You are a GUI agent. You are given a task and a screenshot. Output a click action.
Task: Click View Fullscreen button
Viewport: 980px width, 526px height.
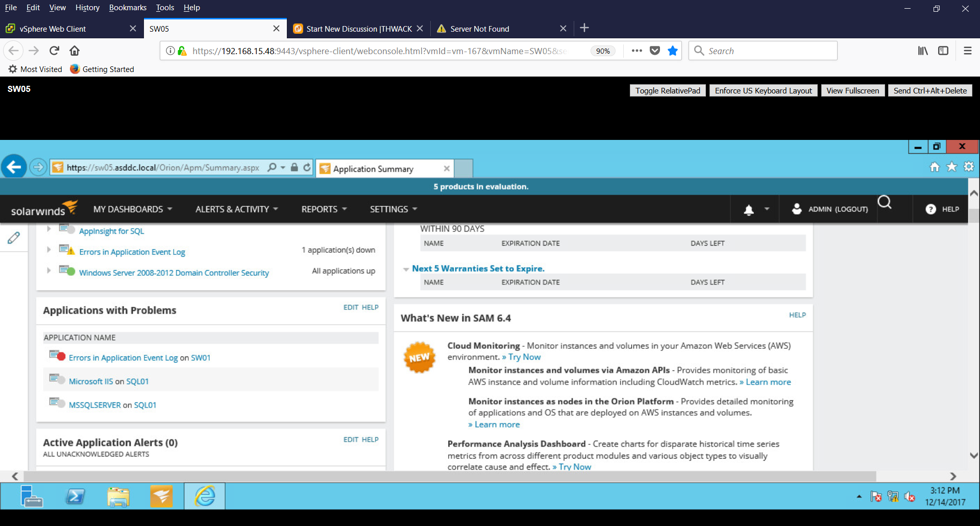(x=852, y=90)
